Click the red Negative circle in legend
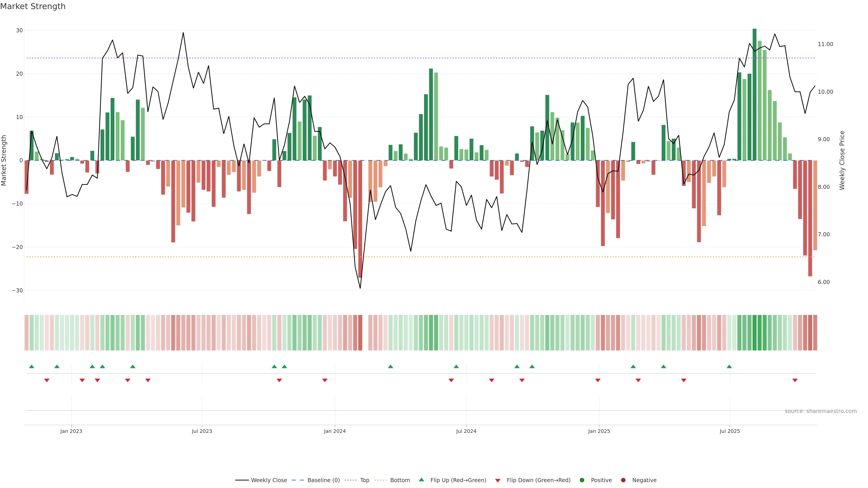 (623, 480)
